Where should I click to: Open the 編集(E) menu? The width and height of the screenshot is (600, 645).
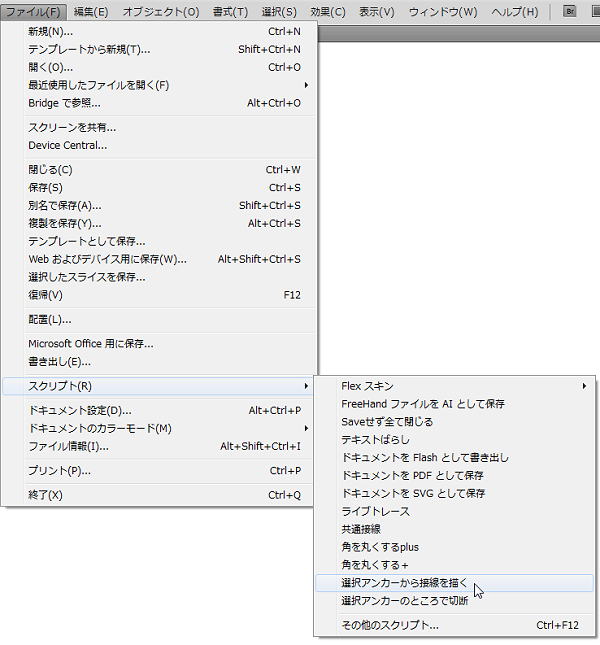91,12
